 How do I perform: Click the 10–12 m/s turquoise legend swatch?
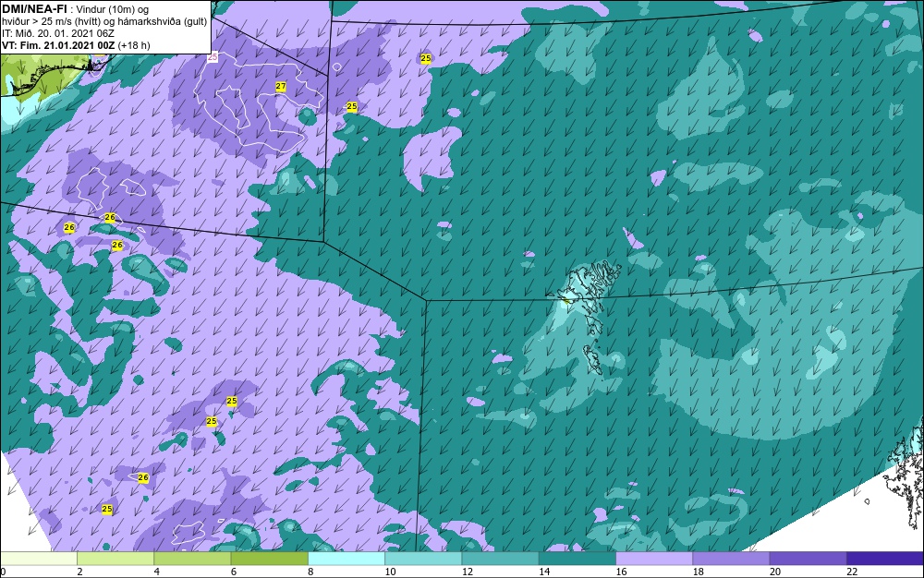(423, 559)
